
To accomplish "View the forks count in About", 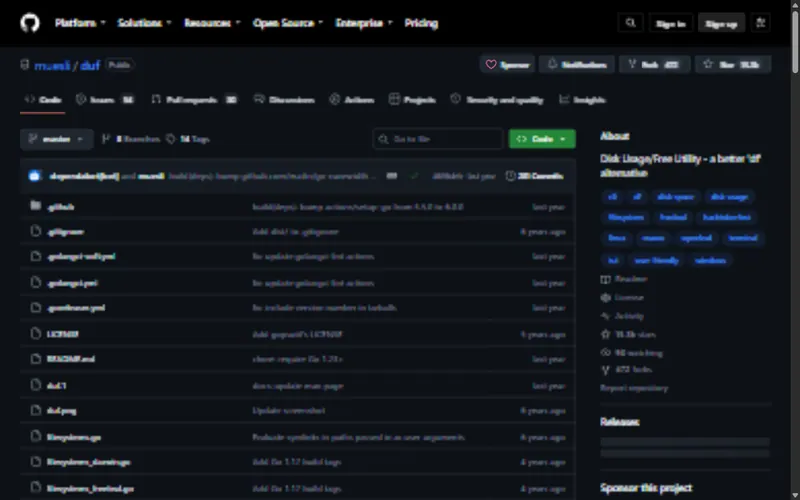I will 627,369.
